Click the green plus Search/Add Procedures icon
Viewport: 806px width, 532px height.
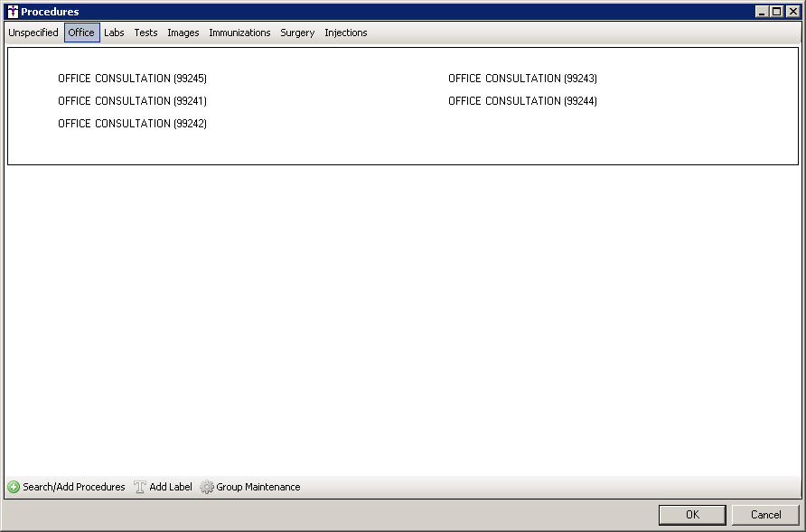click(14, 487)
